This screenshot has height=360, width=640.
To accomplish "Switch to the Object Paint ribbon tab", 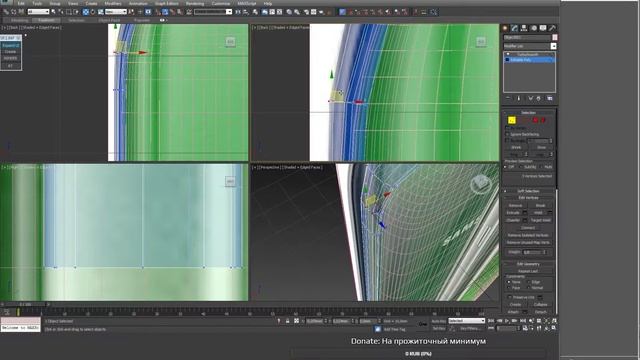I will click(109, 20).
